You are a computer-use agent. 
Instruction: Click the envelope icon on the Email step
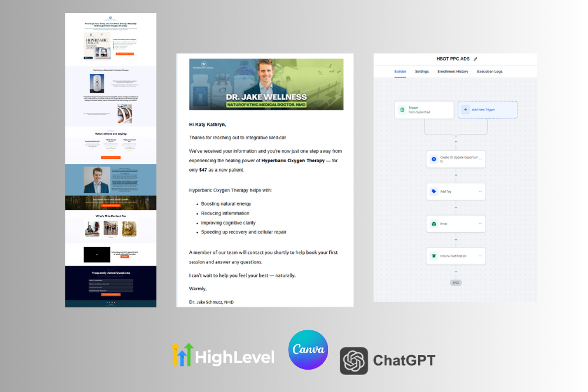tap(434, 224)
